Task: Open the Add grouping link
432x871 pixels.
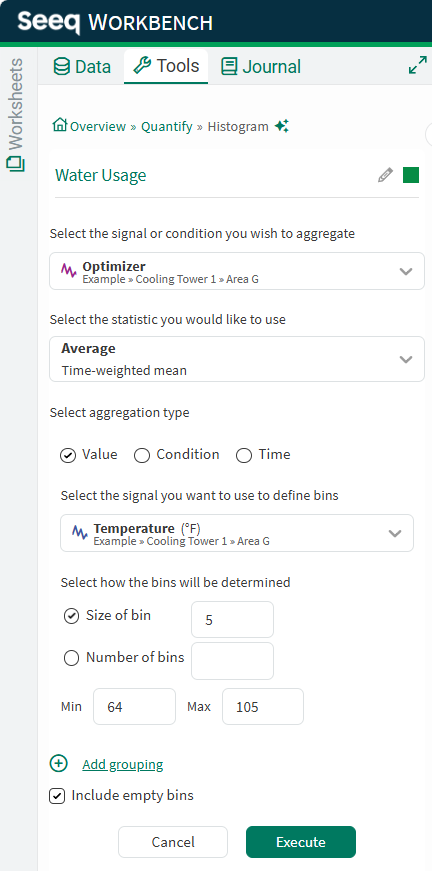Action: tap(123, 764)
